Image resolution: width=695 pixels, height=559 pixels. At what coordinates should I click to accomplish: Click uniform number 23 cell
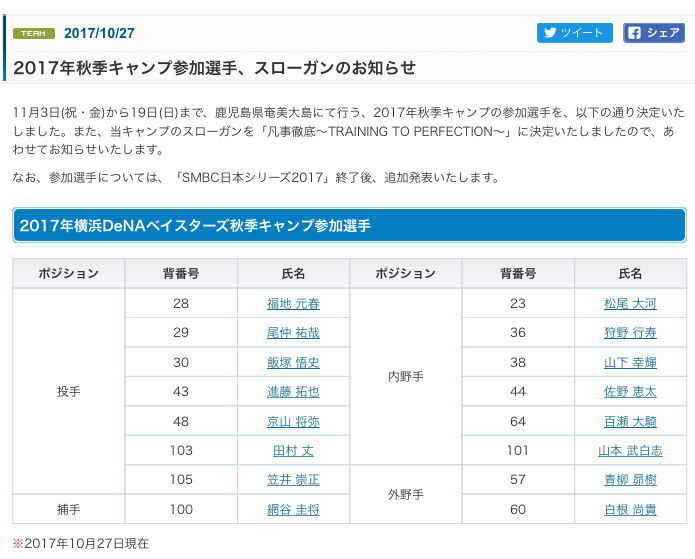pyautogui.click(x=518, y=304)
